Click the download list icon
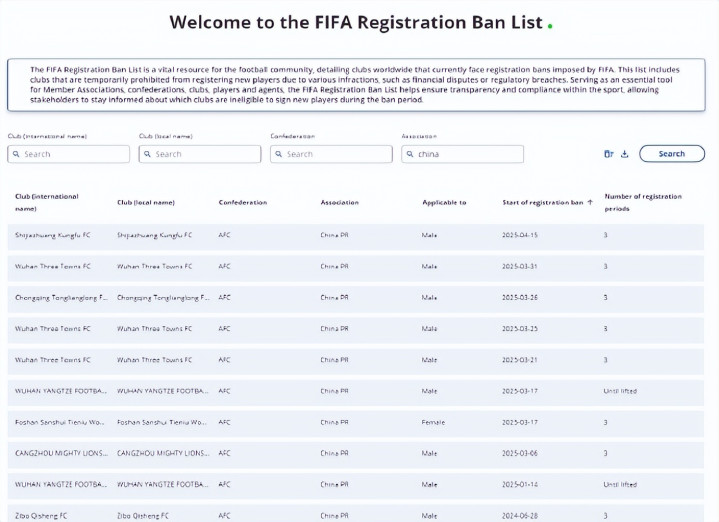The width and height of the screenshot is (719, 522). (x=625, y=154)
